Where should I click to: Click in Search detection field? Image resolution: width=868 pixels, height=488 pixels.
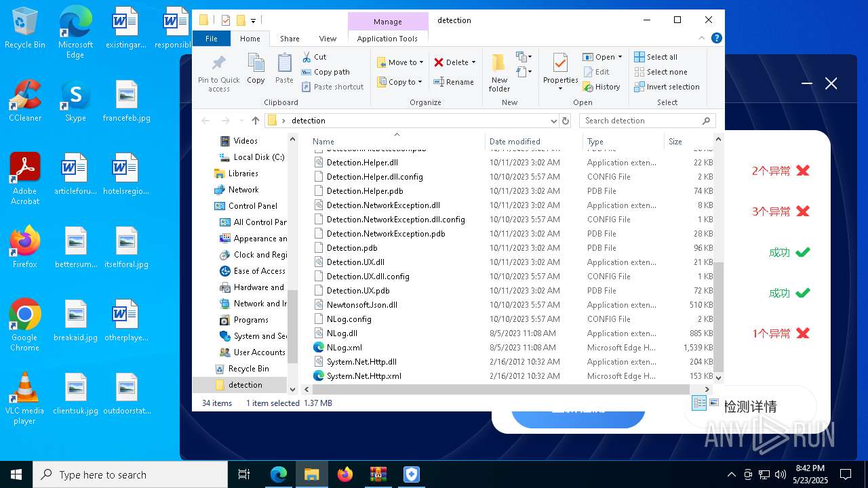(x=648, y=121)
